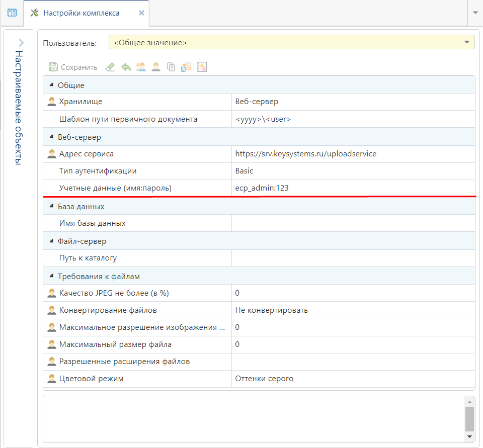Viewport: 483px width, 448px height.
Task: Select the Тип аутентификации value Basic
Action: tap(353, 171)
